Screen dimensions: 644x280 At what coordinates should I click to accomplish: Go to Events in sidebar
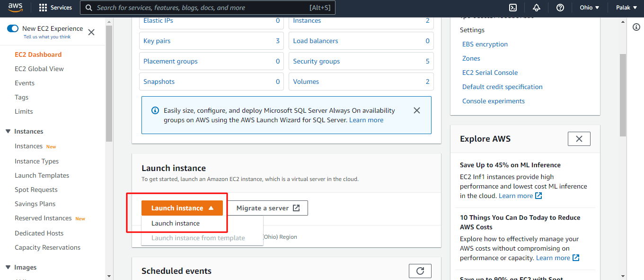coord(25,83)
